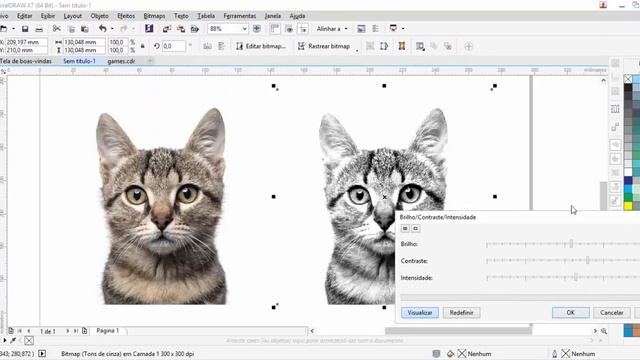Image resolution: width=640 pixels, height=360 pixels.
Task: Click the Visualizar button
Action: pyautogui.click(x=420, y=313)
